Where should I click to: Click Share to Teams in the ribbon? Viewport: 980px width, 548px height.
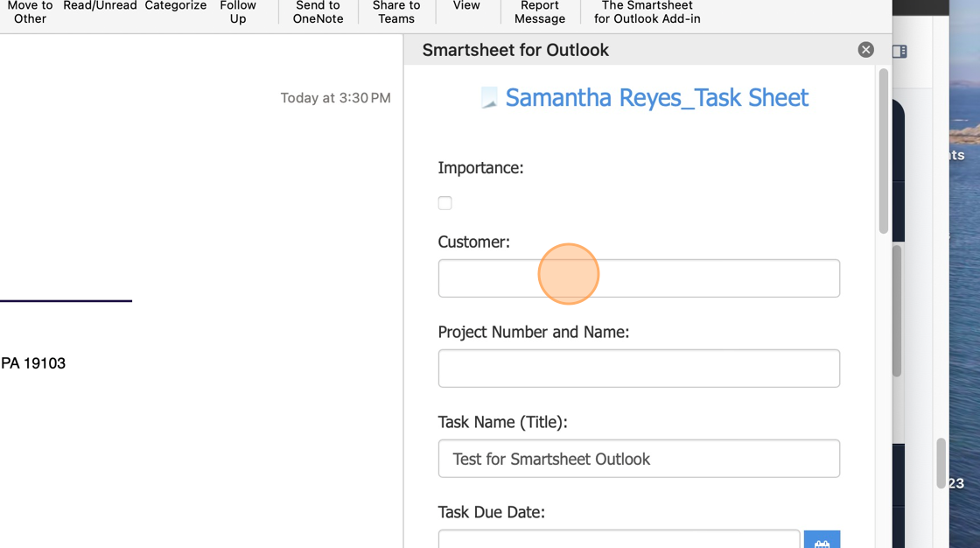[x=396, y=12]
